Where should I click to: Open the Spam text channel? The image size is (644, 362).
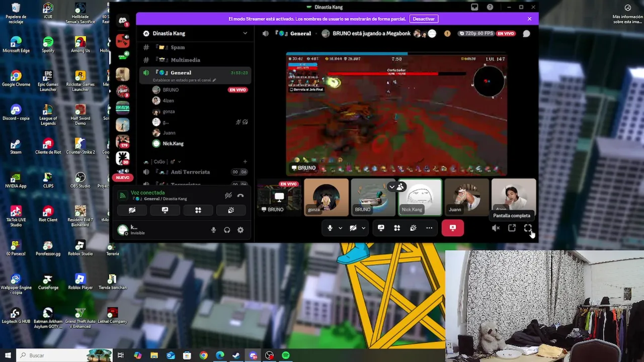pos(195,47)
